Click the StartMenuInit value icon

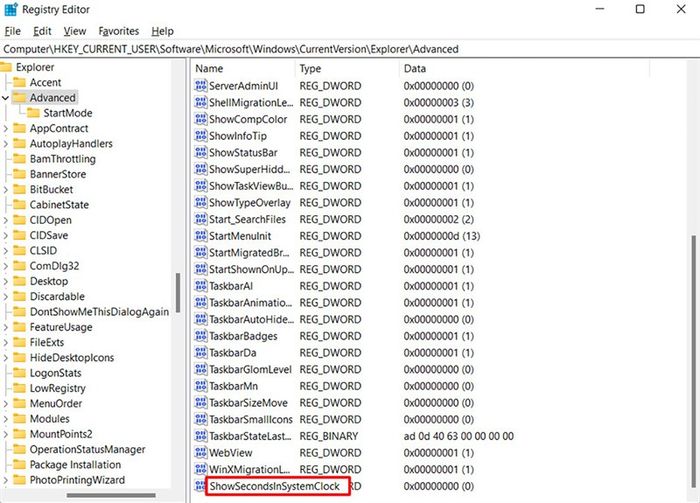point(201,236)
